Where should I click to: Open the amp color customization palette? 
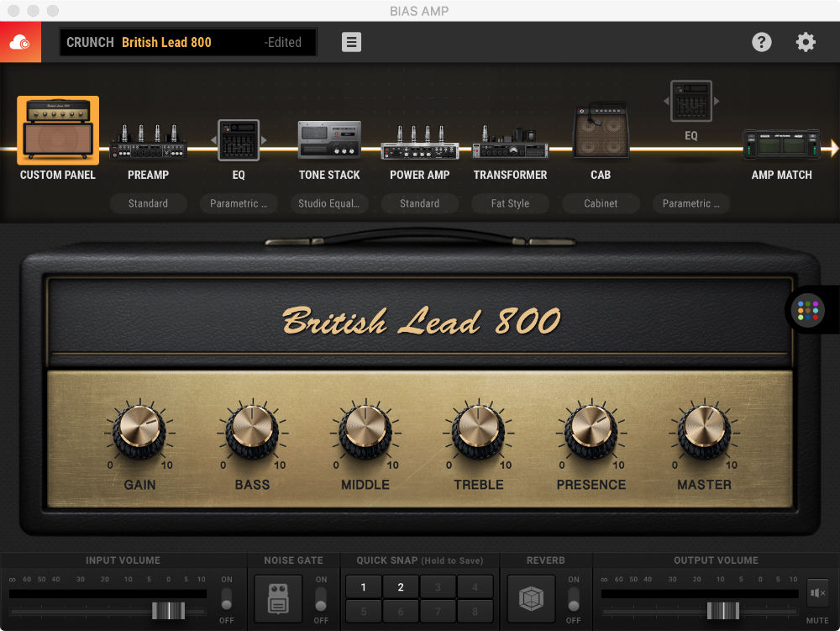coord(809,310)
